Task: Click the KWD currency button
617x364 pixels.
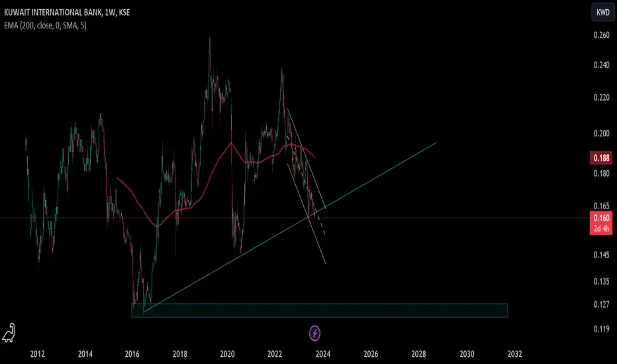Action: click(602, 12)
